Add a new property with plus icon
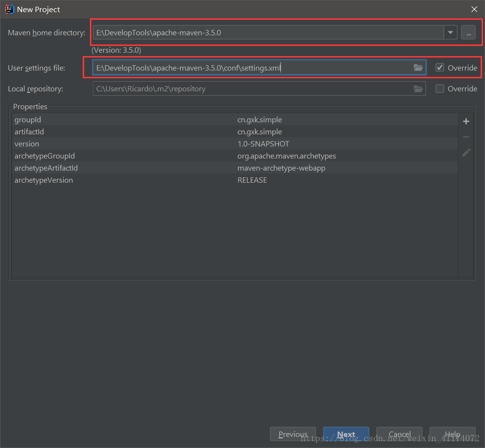Screen dimensions: 485x448 pos(466,121)
